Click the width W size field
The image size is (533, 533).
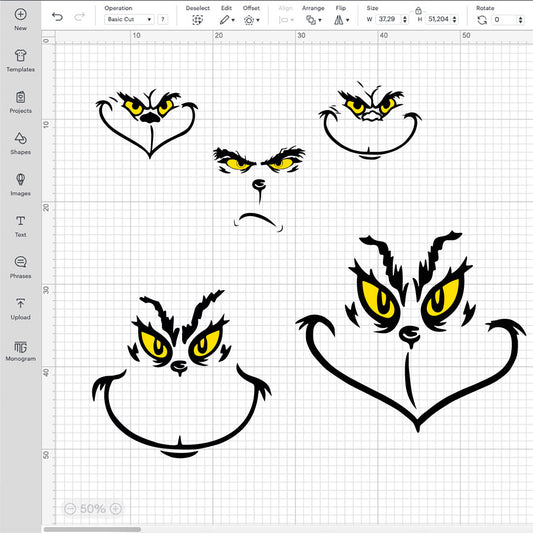coord(388,19)
